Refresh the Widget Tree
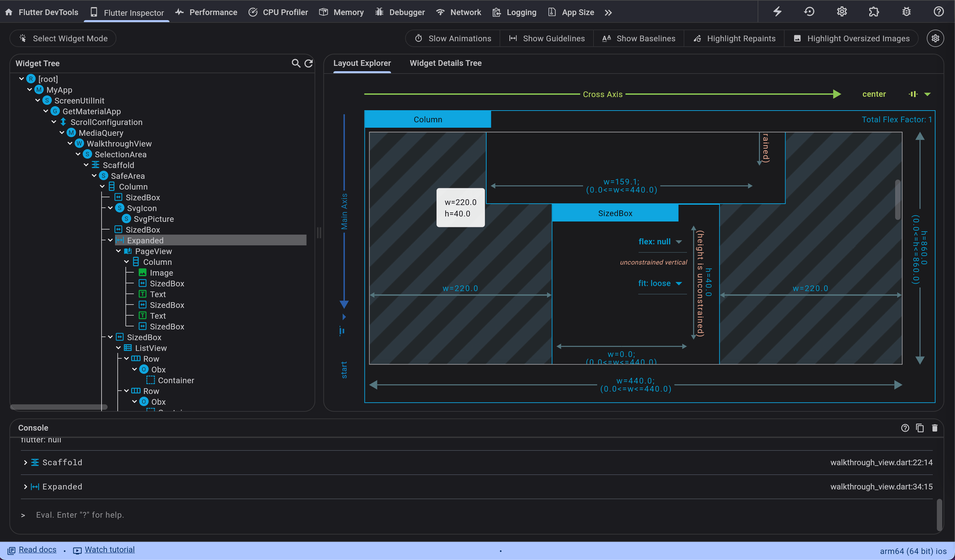The height and width of the screenshot is (560, 955). 309,63
